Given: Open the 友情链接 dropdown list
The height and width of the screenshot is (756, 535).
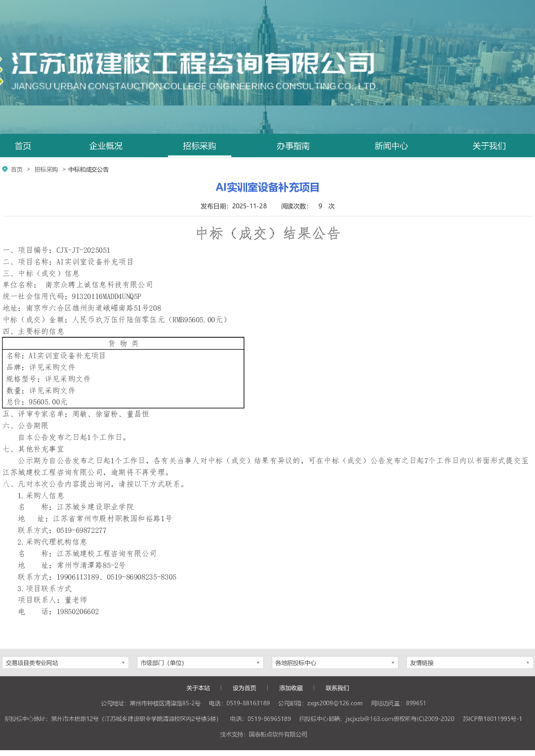Looking at the screenshot, I should point(470,663).
